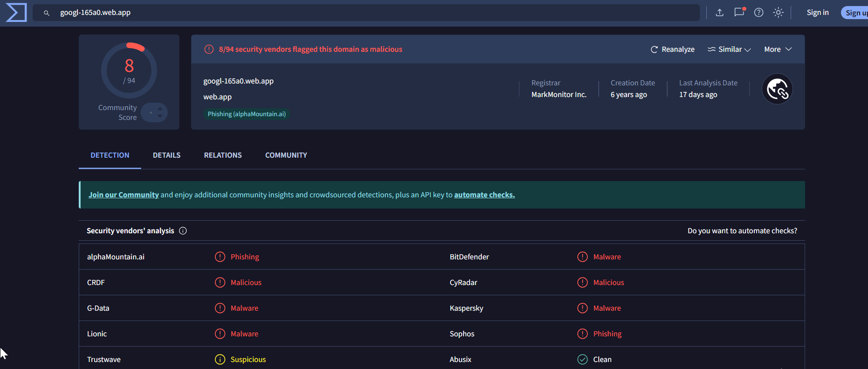Click the search magnifier icon

(x=47, y=13)
